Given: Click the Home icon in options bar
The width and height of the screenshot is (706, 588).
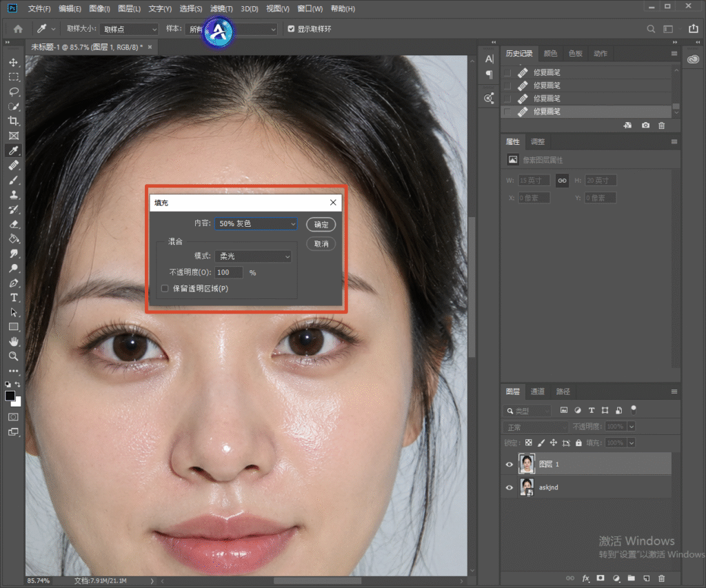Looking at the screenshot, I should [18, 29].
